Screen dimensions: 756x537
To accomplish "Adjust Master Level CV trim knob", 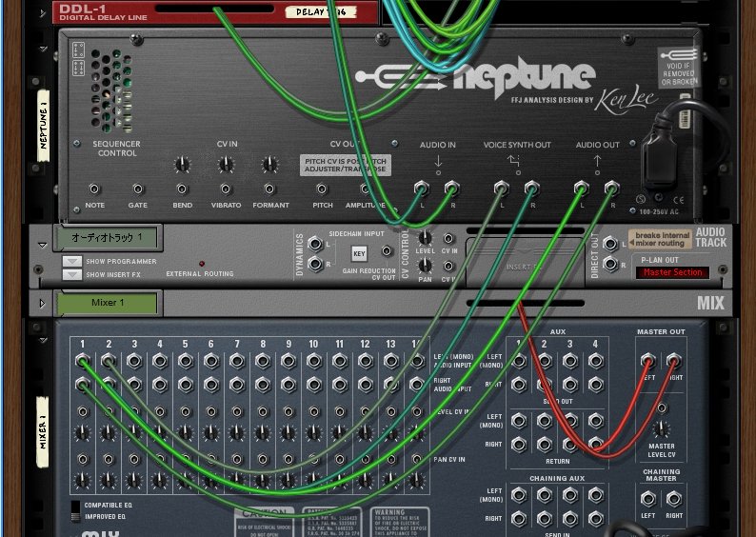I will pyautogui.click(x=661, y=429).
